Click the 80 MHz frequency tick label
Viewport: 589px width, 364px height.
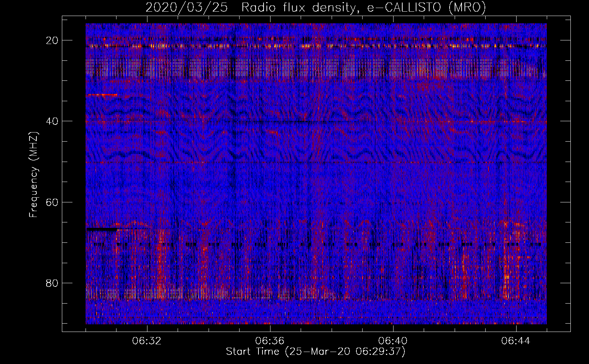click(x=52, y=283)
